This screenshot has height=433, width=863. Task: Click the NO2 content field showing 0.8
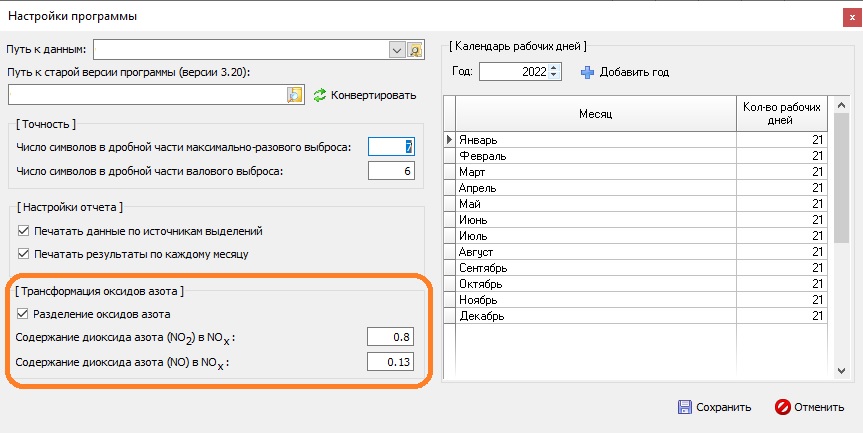(x=390, y=337)
